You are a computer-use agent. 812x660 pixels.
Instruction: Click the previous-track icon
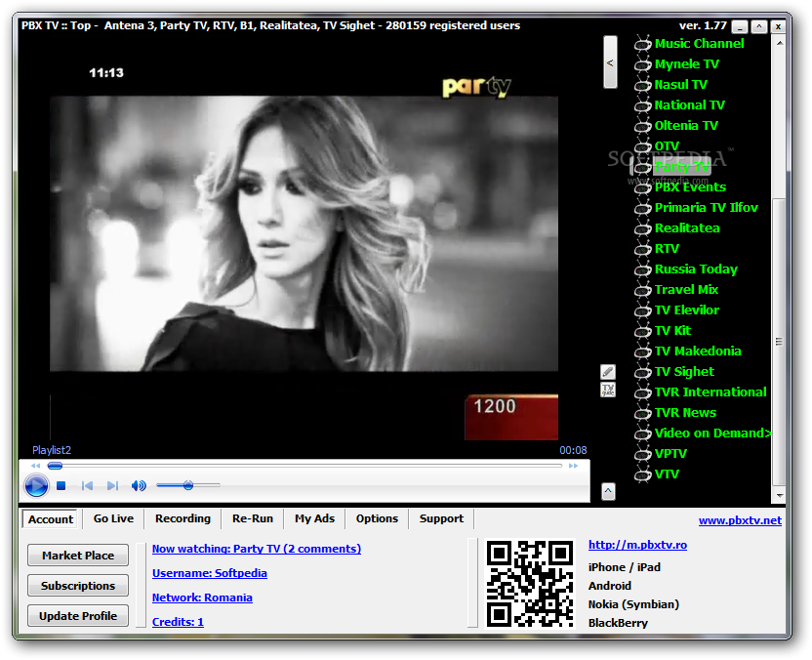pos(88,485)
